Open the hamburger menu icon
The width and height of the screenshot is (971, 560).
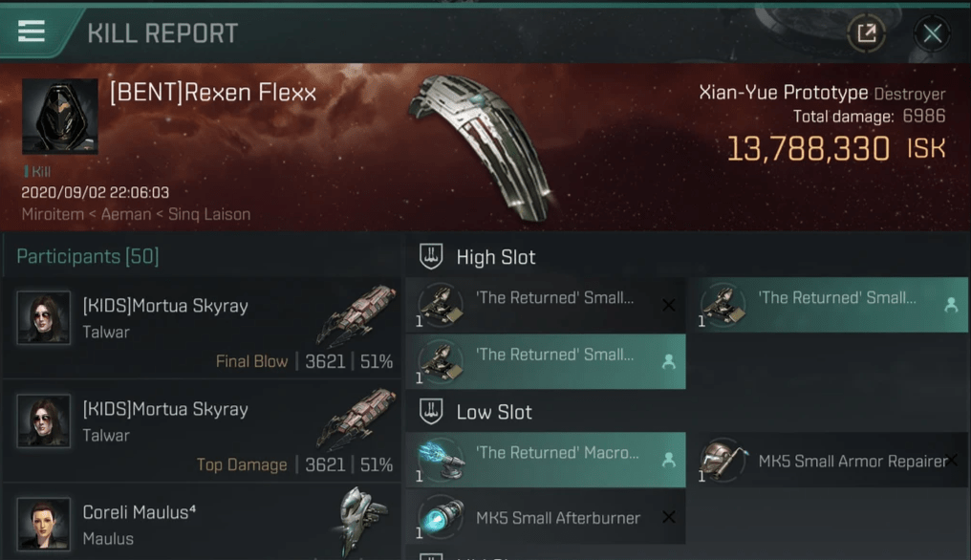(x=31, y=31)
